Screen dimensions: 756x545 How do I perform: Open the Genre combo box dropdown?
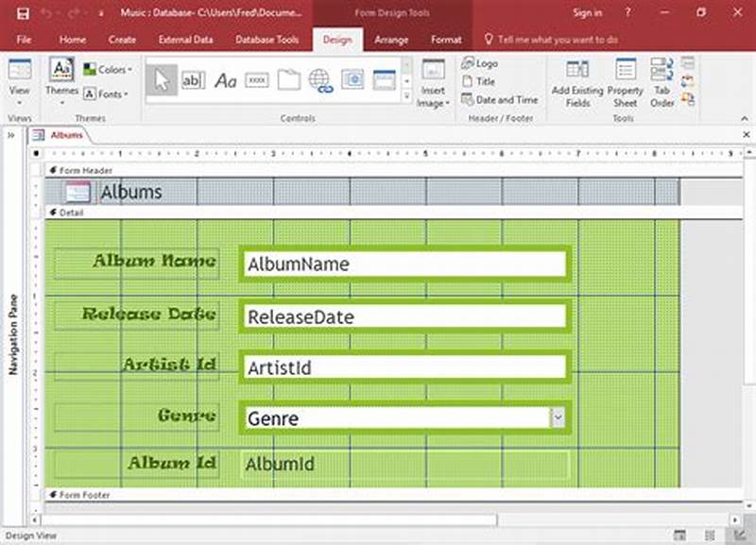click(559, 417)
